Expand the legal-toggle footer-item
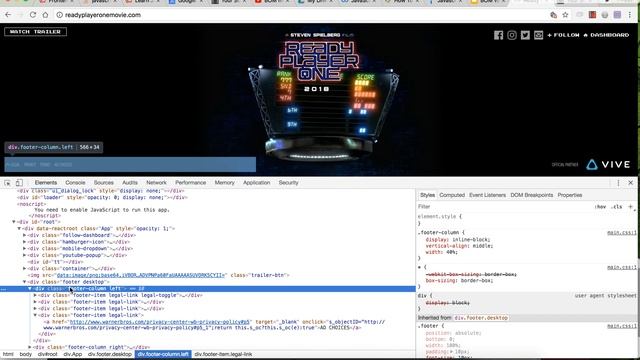Image resolution: width=640 pixels, height=360 pixels. pyautogui.click(x=35, y=295)
